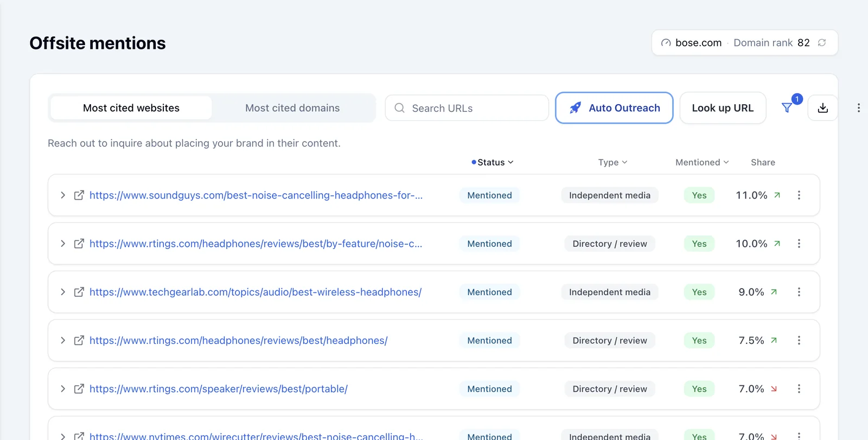This screenshot has height=440, width=868.
Task: Click the Share column header
Action: (x=763, y=162)
